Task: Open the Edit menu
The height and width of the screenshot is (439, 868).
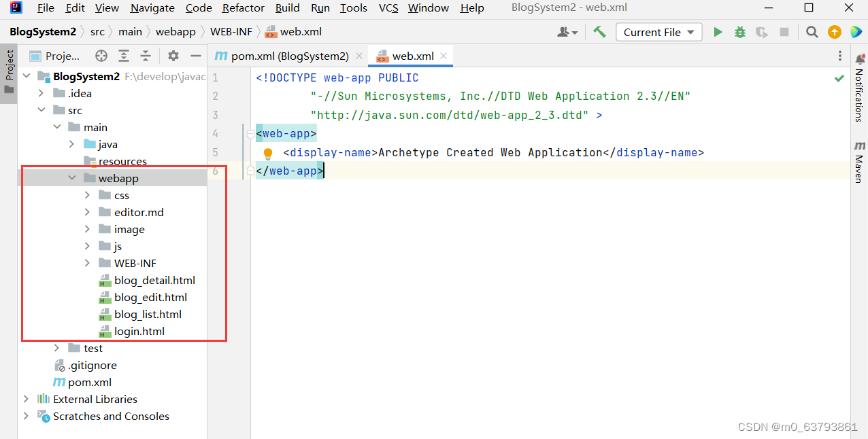Action: 76,8
